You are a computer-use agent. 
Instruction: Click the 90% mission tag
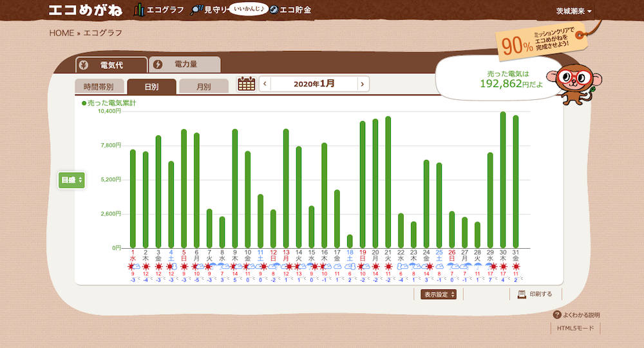click(x=540, y=41)
